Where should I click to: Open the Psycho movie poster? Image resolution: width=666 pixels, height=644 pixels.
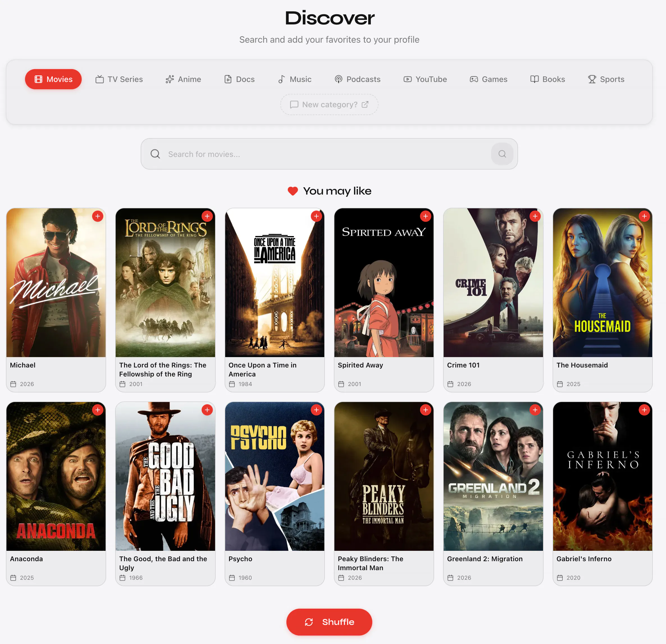tap(275, 476)
